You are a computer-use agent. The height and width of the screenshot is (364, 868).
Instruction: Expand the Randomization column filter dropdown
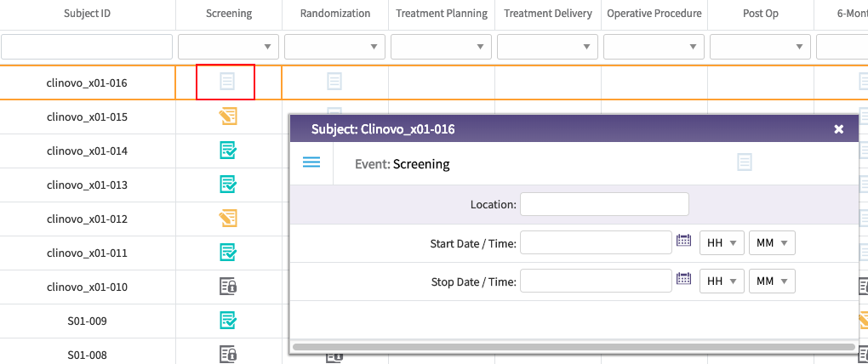coord(334,47)
